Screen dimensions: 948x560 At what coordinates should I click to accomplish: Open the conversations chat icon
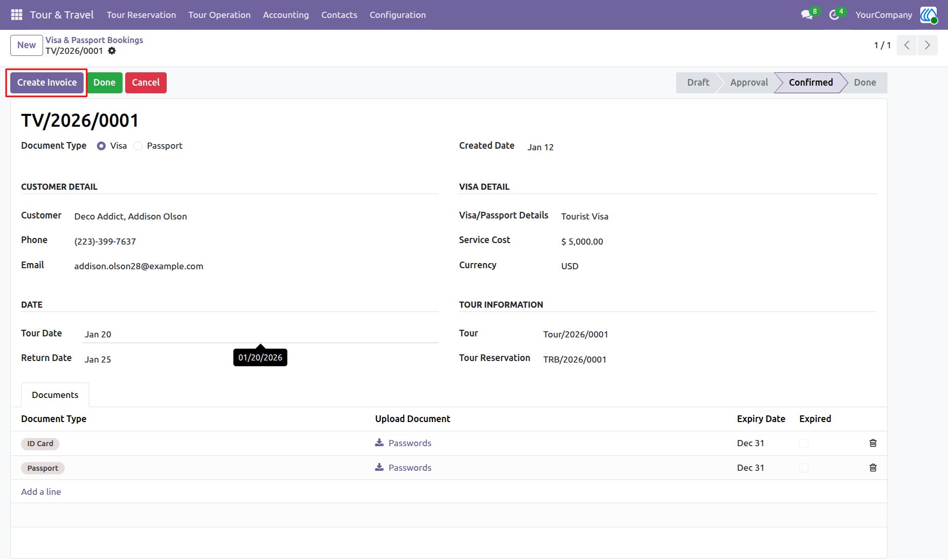pos(807,15)
